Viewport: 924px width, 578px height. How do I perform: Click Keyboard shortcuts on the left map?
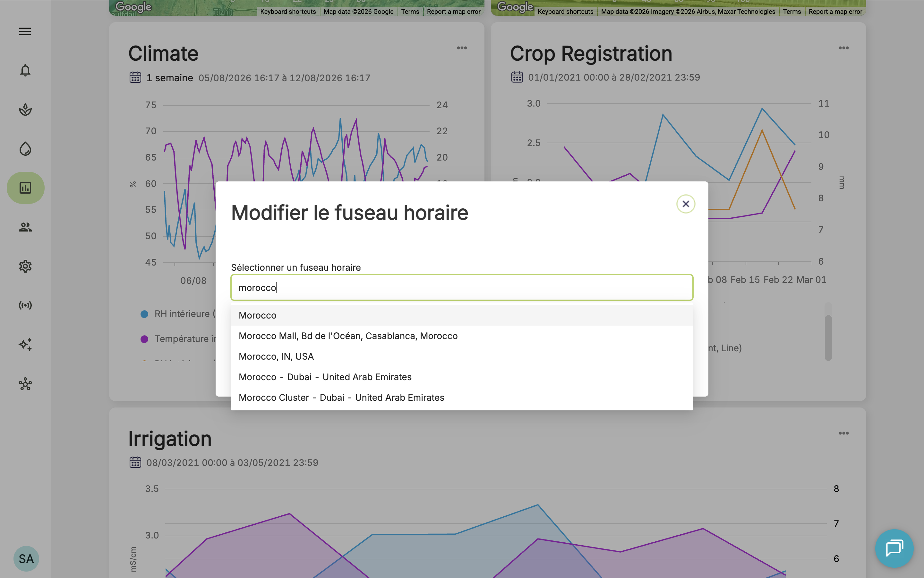[288, 12]
